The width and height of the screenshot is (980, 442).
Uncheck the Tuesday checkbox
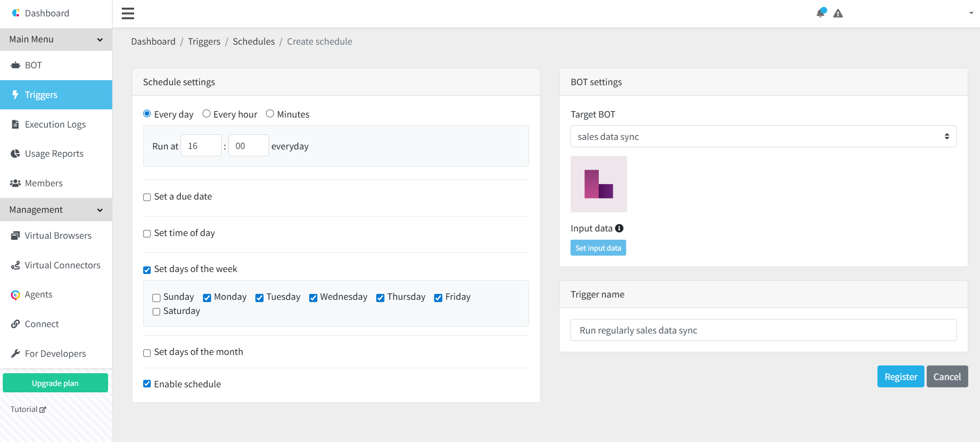(259, 298)
